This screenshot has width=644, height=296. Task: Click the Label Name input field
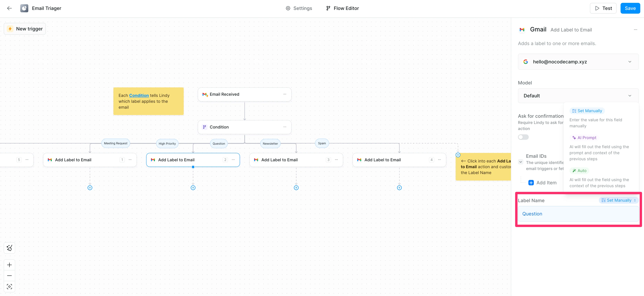pos(578,214)
